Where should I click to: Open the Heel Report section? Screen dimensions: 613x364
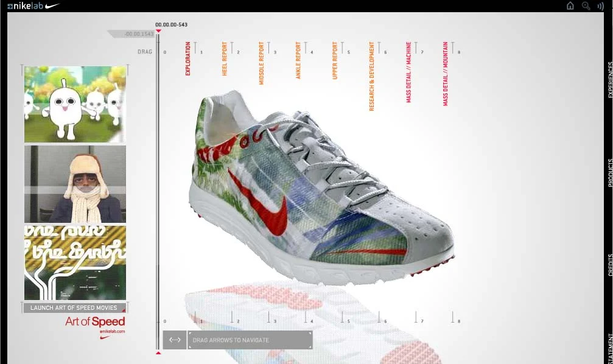pos(225,58)
